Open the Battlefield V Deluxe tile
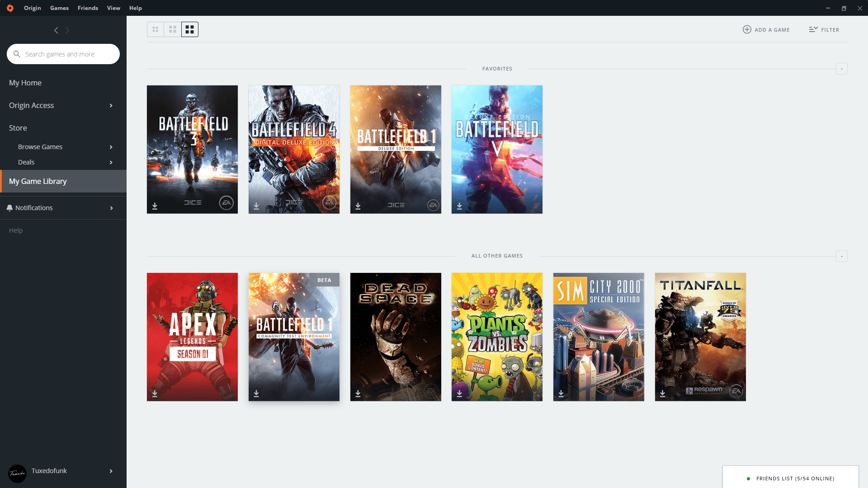This screenshot has height=488, width=868. pyautogui.click(x=497, y=150)
